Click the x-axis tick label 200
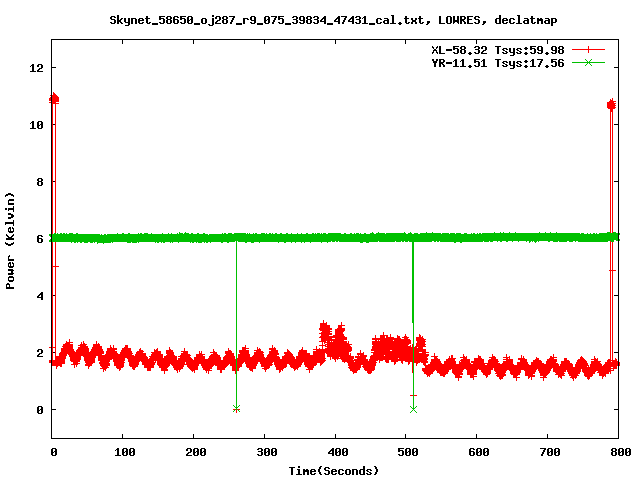 click(x=196, y=452)
